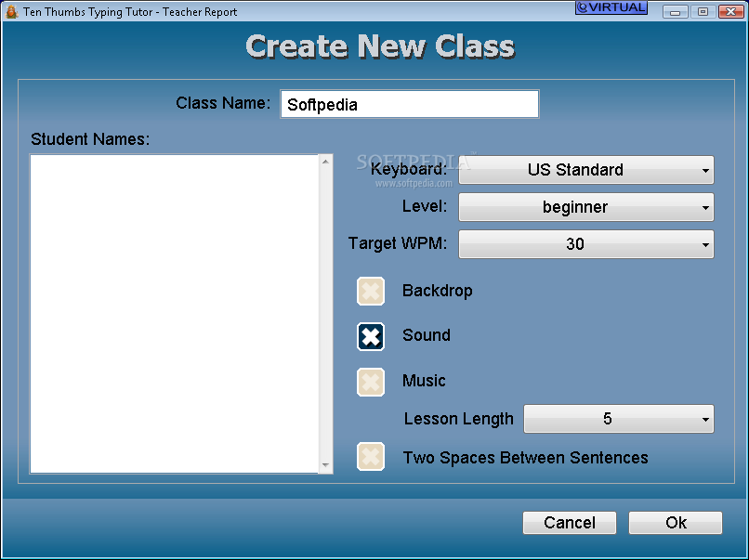This screenshot has height=560, width=749.
Task: Click the Lesson Length label
Action: point(458,419)
